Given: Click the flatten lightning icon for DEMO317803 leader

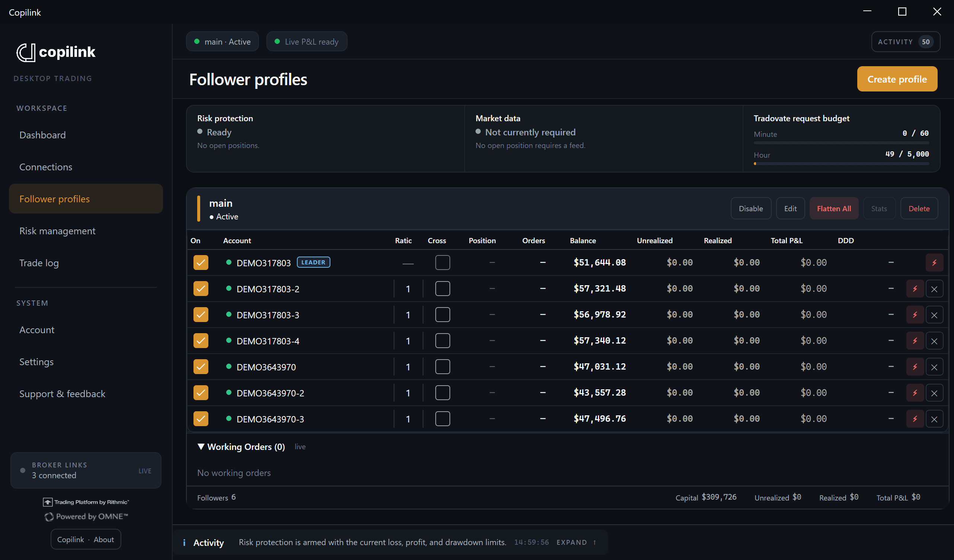Looking at the screenshot, I should [934, 263].
